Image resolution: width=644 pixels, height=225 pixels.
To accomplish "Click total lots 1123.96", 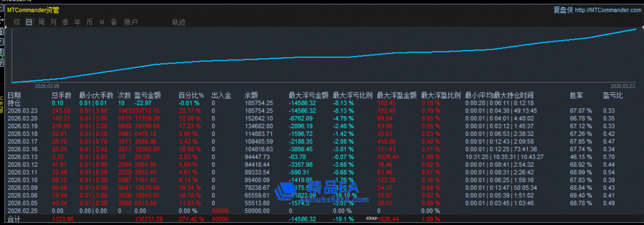I will [62, 219].
